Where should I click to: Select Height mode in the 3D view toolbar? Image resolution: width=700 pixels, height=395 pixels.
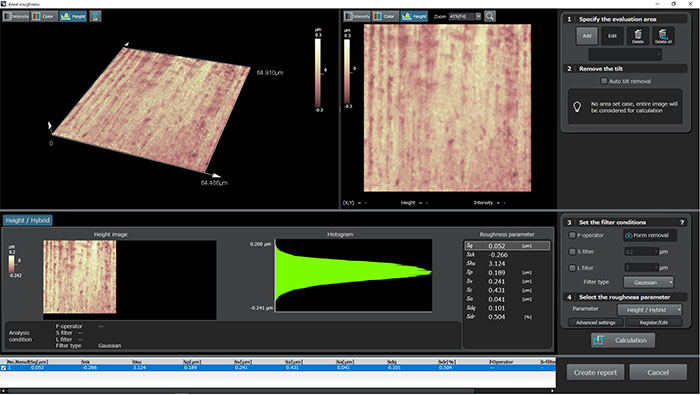coord(73,17)
